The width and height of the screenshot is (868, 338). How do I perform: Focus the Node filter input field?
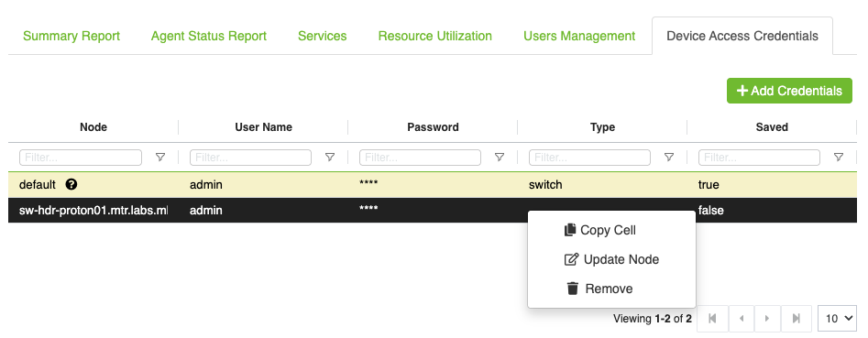click(81, 158)
